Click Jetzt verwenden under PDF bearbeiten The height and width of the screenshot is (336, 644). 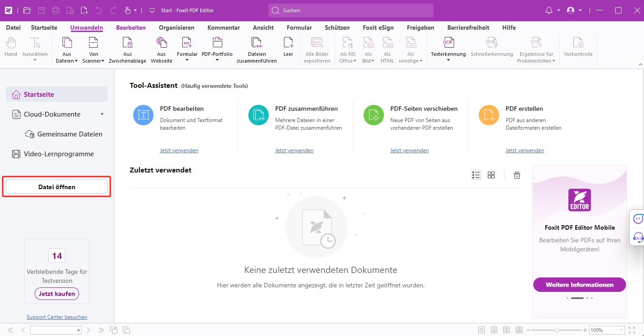point(179,150)
